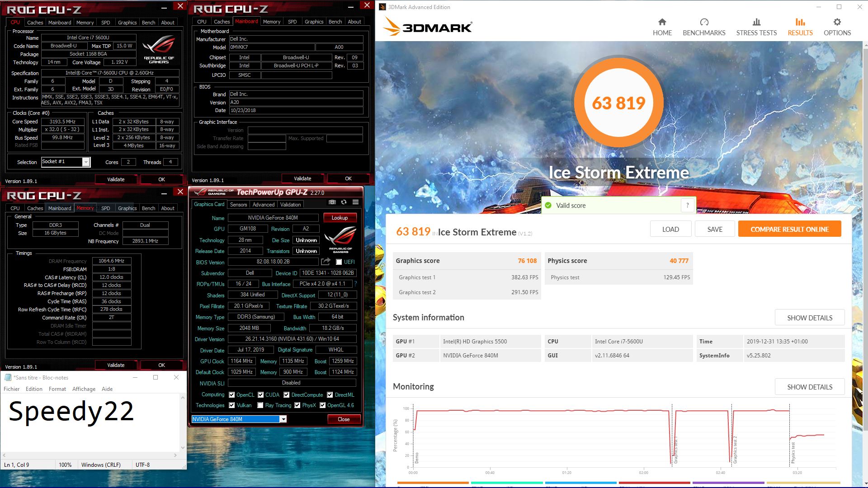
Task: Toggle the CUDA checkbox
Action: pos(260,394)
